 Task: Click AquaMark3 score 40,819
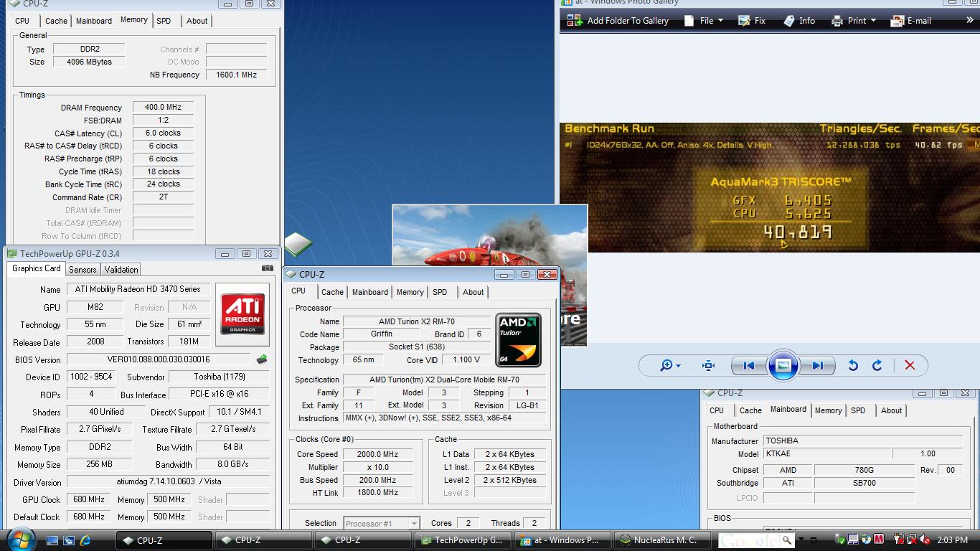(x=796, y=232)
